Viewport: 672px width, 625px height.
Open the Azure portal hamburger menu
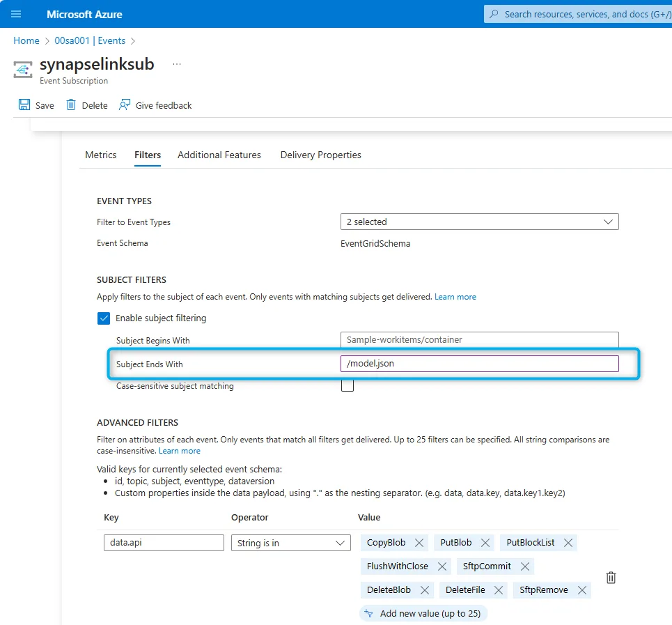click(x=16, y=14)
